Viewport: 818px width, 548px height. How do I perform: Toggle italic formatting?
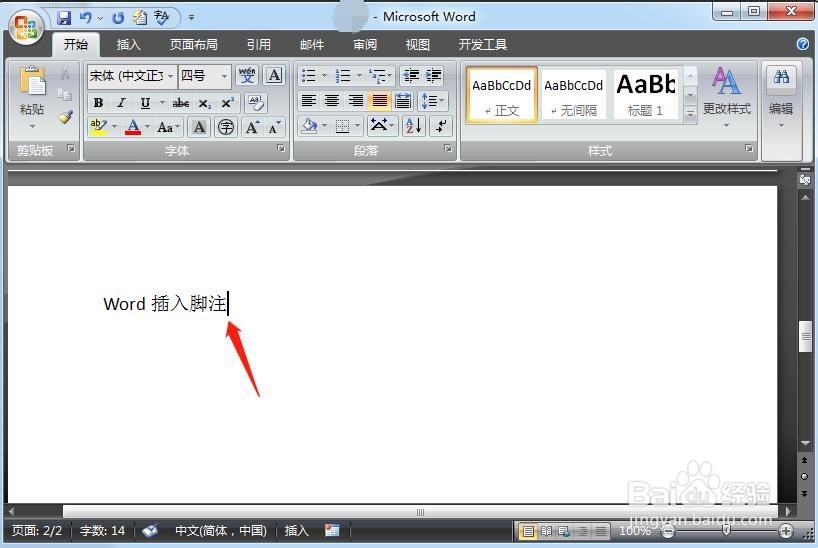(121, 103)
